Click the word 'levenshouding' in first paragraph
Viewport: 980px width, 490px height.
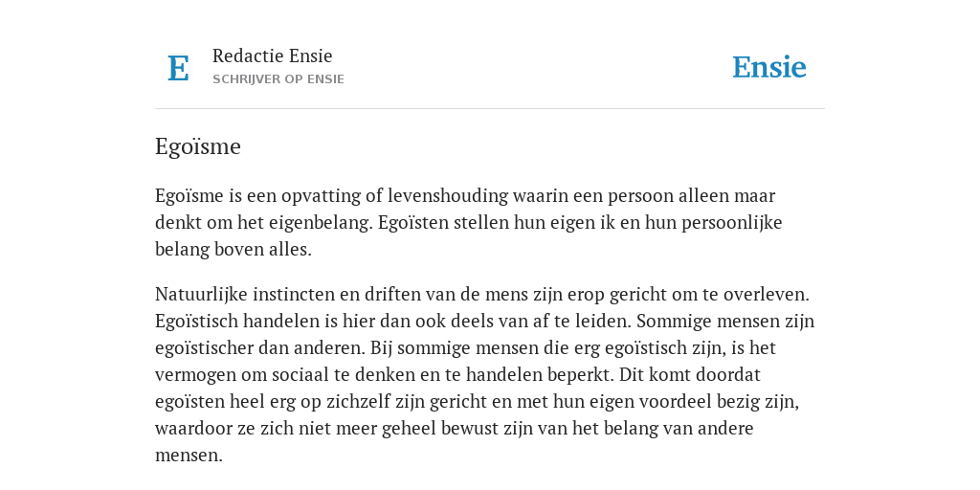pos(448,195)
